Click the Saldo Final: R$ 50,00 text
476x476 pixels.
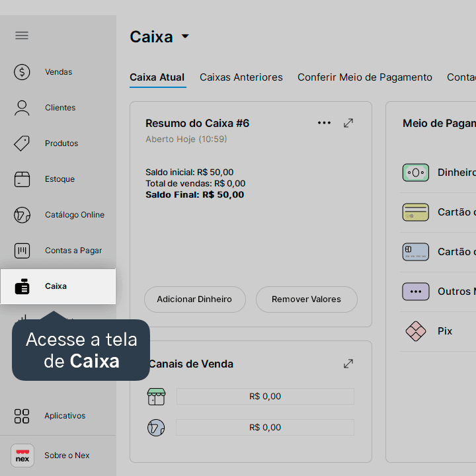(x=194, y=194)
